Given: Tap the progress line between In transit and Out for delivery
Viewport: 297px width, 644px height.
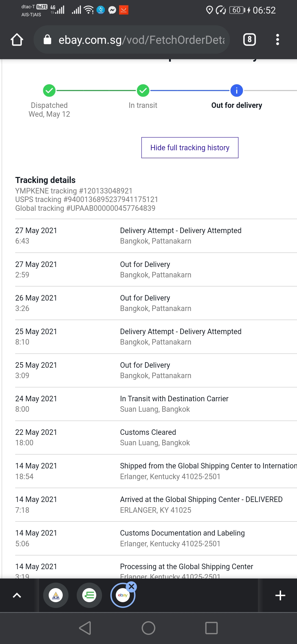Looking at the screenshot, I should (x=190, y=91).
